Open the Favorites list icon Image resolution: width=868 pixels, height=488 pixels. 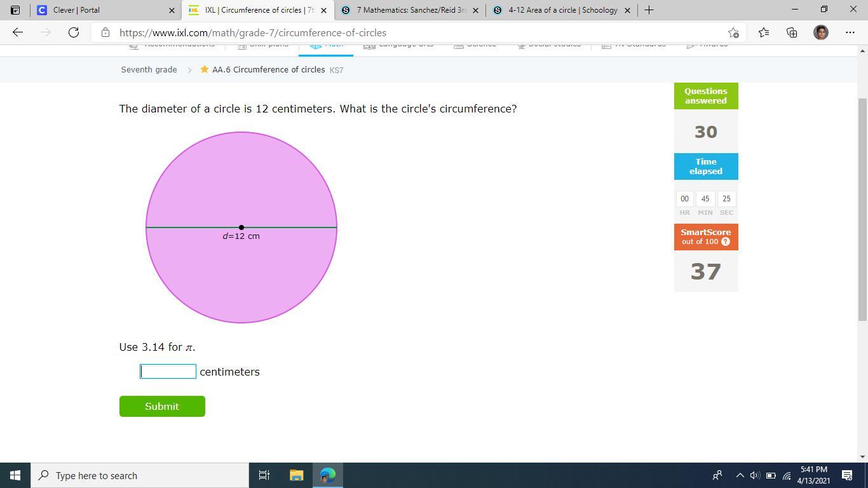tap(763, 32)
